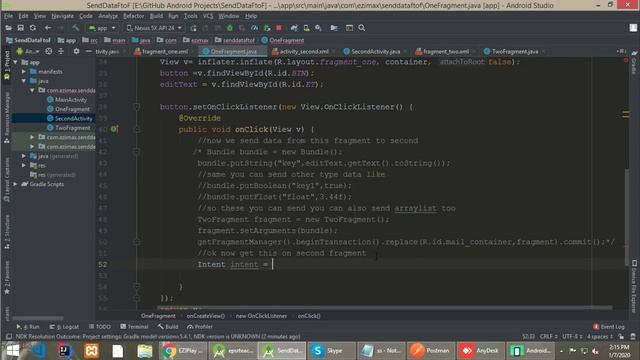Select MainActivity in project tree
The image size is (640, 360).
(67, 100)
